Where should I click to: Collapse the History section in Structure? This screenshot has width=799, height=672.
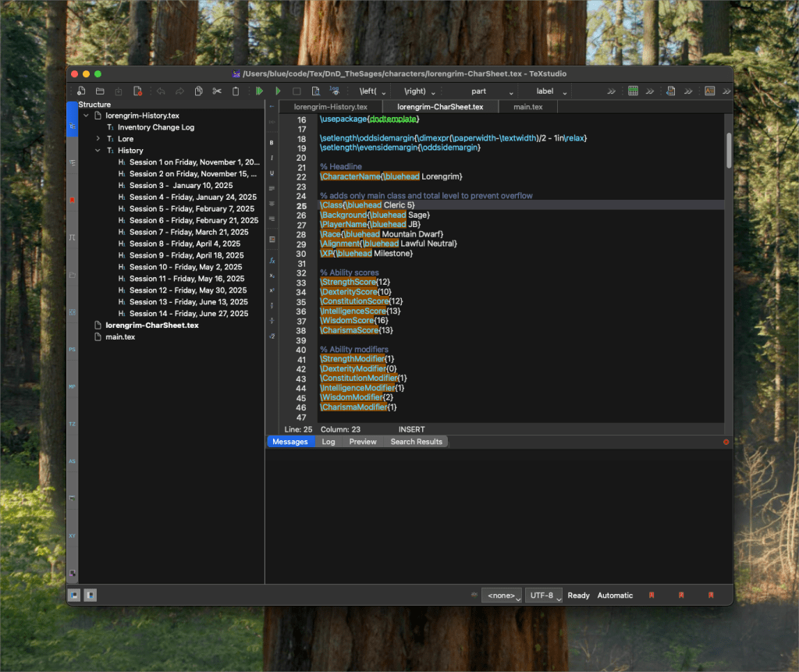tap(98, 151)
